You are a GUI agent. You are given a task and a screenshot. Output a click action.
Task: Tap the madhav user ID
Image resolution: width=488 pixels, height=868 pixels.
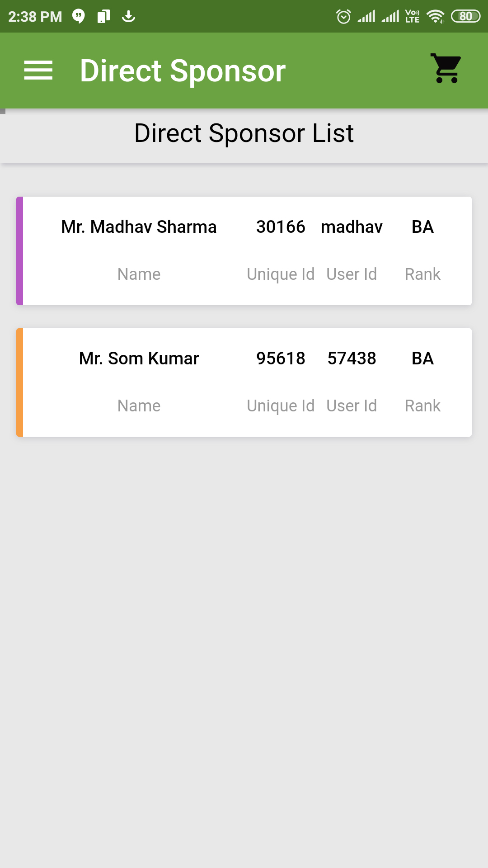click(x=352, y=227)
